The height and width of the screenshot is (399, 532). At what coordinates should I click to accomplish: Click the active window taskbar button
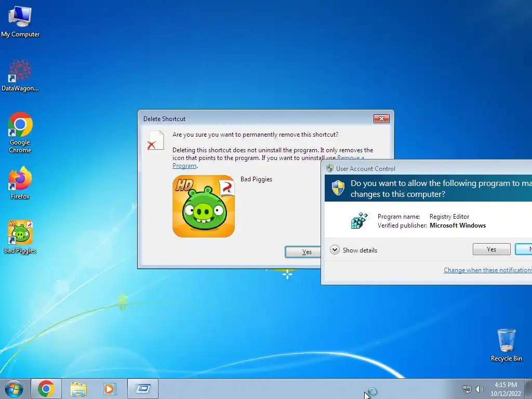(x=143, y=389)
